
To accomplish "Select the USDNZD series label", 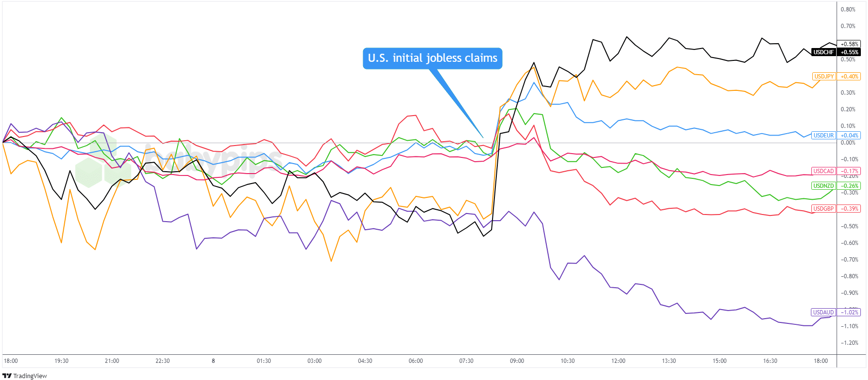I will click(x=823, y=186).
